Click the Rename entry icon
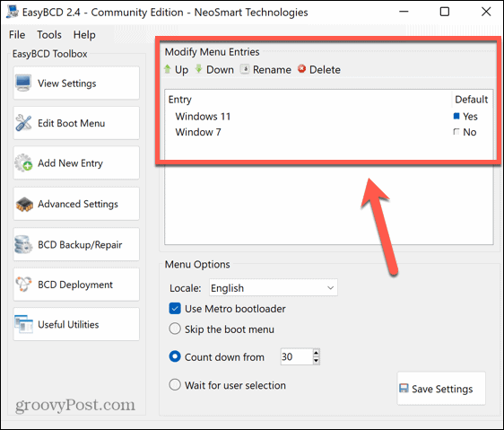 [245, 69]
